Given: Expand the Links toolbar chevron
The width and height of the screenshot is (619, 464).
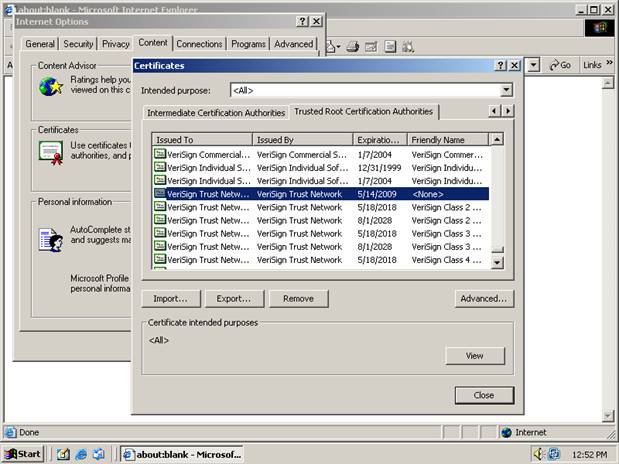Looking at the screenshot, I should coord(610,63).
